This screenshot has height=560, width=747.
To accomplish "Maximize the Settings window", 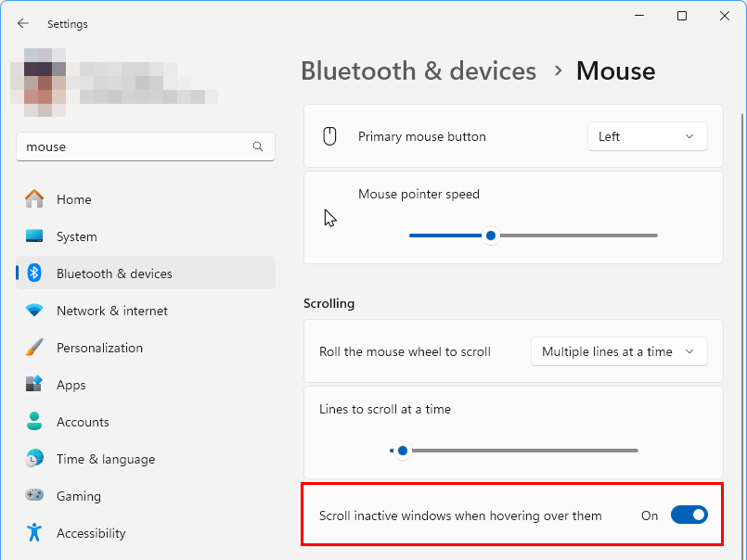I will click(682, 16).
